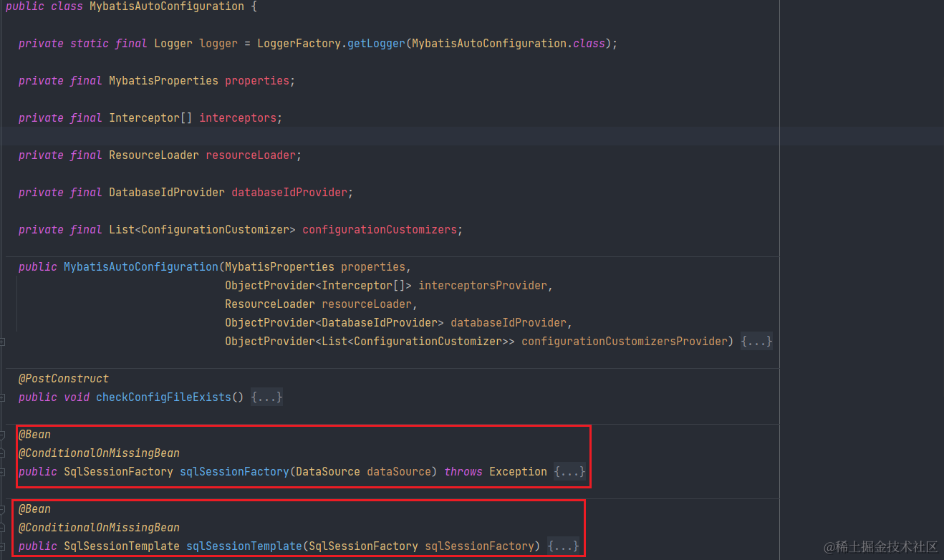Click 'ObjectProvider<DatabaseIdProvider>' parameter type
Image resolution: width=944 pixels, height=560 pixels.
(334, 323)
